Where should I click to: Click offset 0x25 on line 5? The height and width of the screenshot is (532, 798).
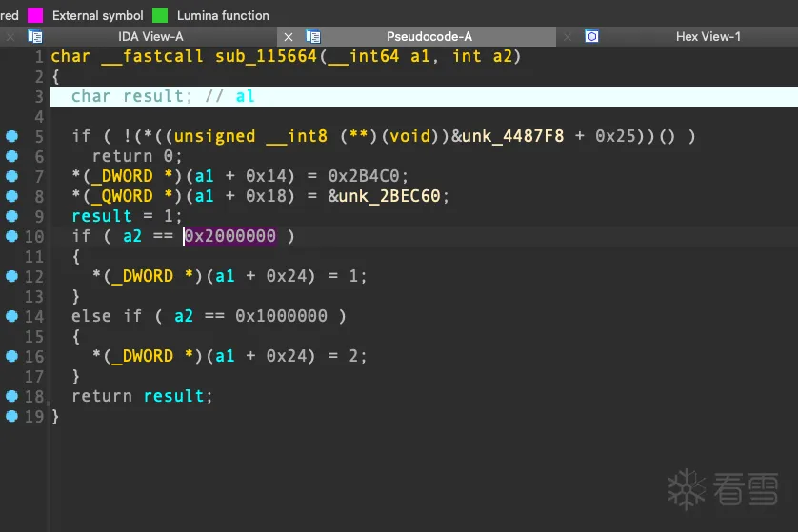[616, 136]
